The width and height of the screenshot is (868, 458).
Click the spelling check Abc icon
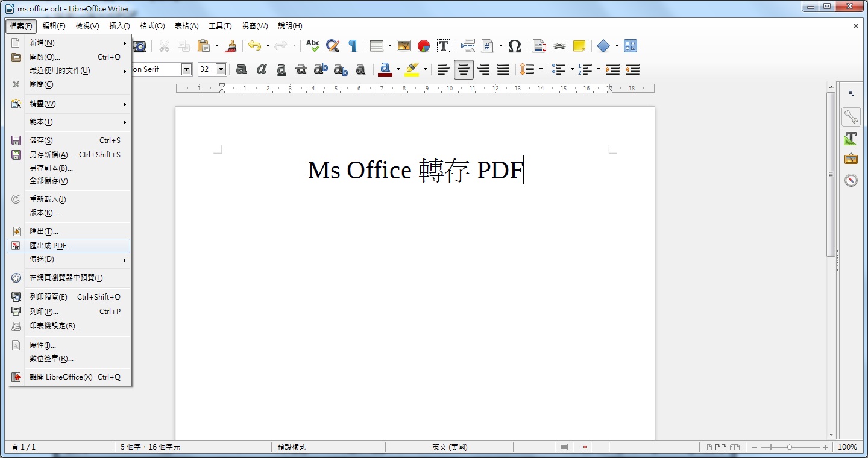click(313, 46)
